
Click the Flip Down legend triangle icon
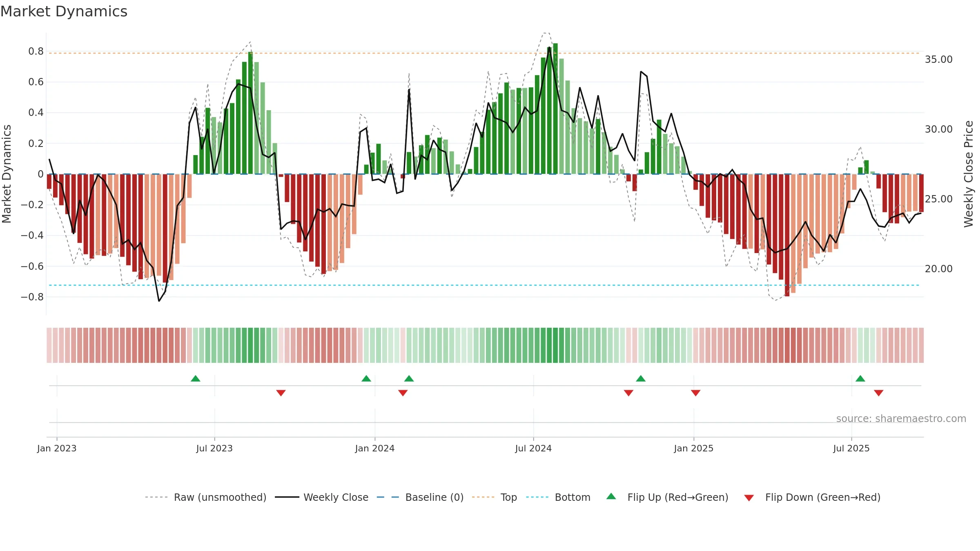pos(749,498)
